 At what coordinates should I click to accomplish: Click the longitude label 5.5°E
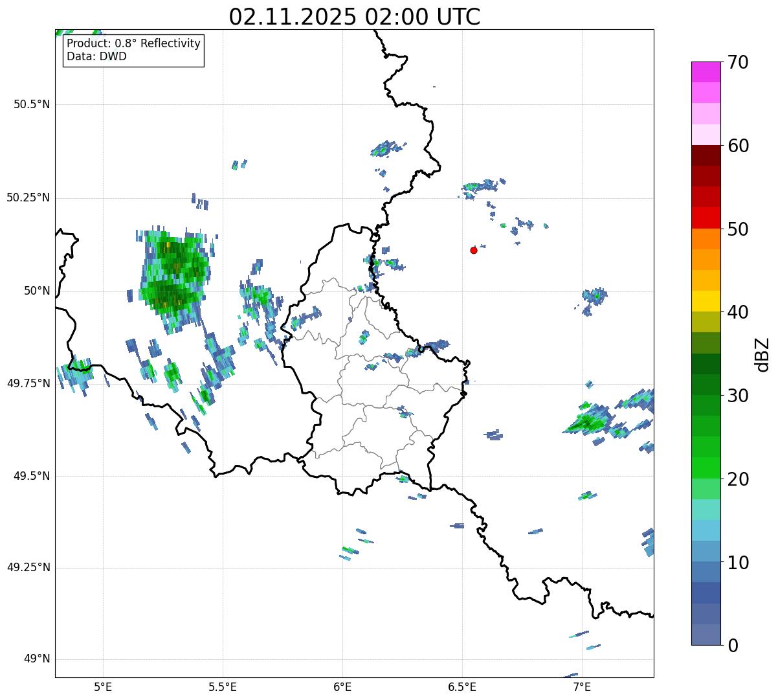click(x=223, y=686)
